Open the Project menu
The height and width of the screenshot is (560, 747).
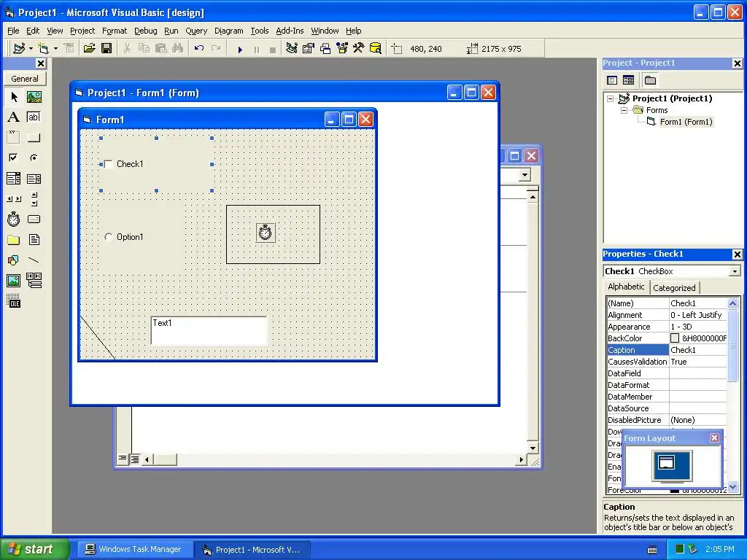82,31
